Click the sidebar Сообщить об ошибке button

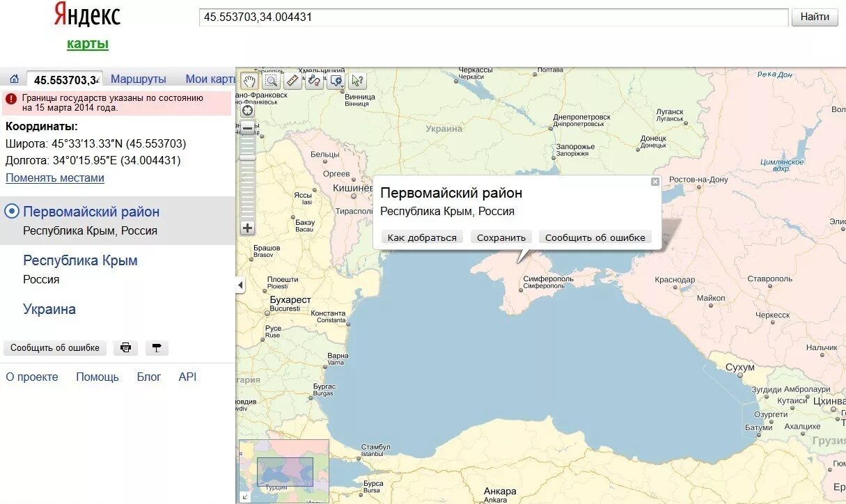click(55, 347)
